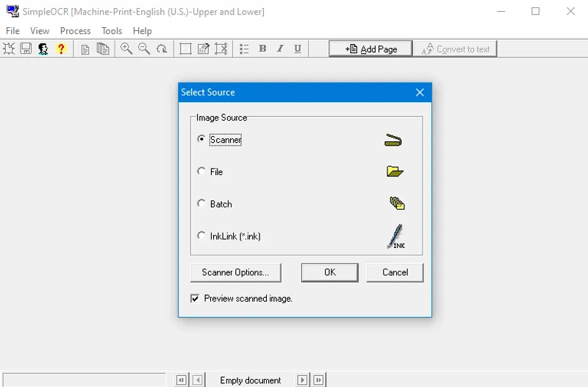Select the File image source option
Screen dimensions: 588x387
click(201, 171)
